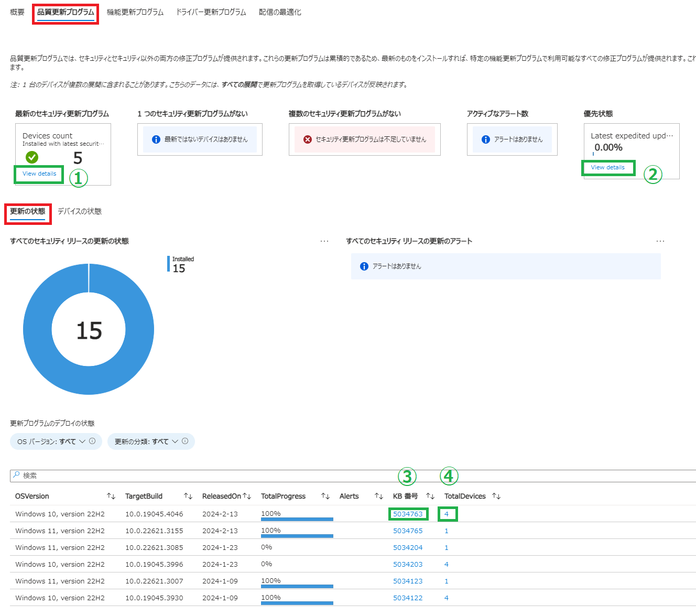The image size is (696, 616).
Task: Click the green checkmark icon in Devices count card
Action: point(32,157)
